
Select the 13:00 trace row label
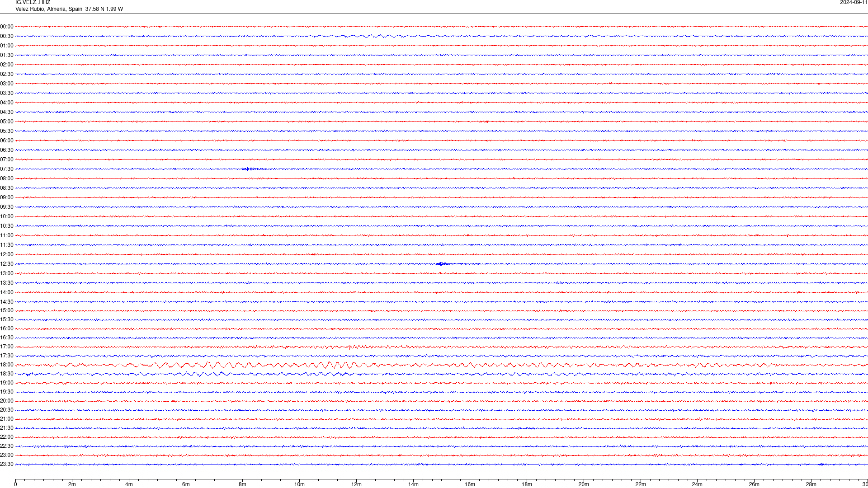[x=7, y=273]
